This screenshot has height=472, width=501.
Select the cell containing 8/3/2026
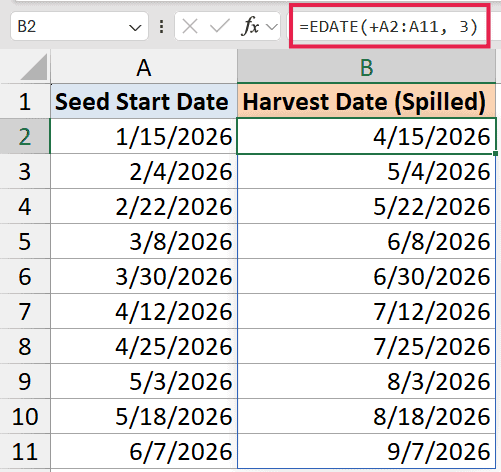pyautogui.click(x=366, y=381)
